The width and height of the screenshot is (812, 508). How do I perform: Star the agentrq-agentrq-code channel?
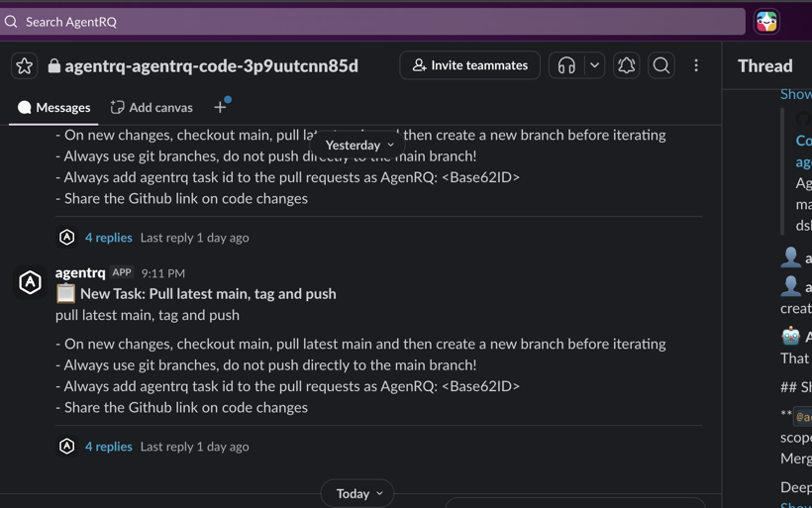24,65
